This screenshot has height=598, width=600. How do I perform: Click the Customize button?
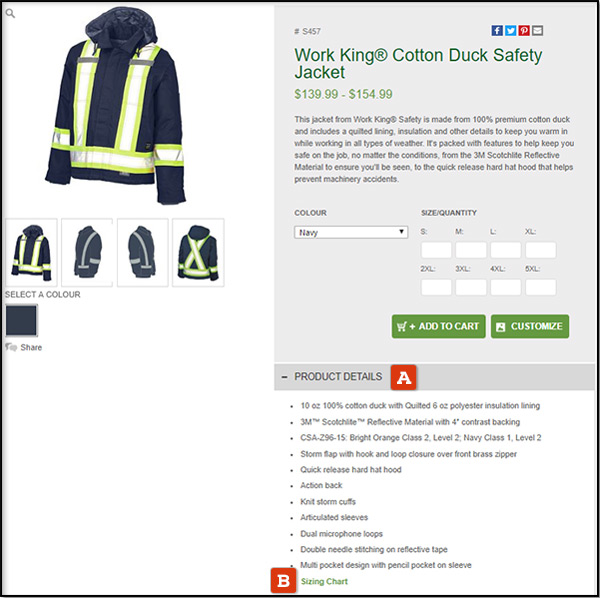coord(530,326)
